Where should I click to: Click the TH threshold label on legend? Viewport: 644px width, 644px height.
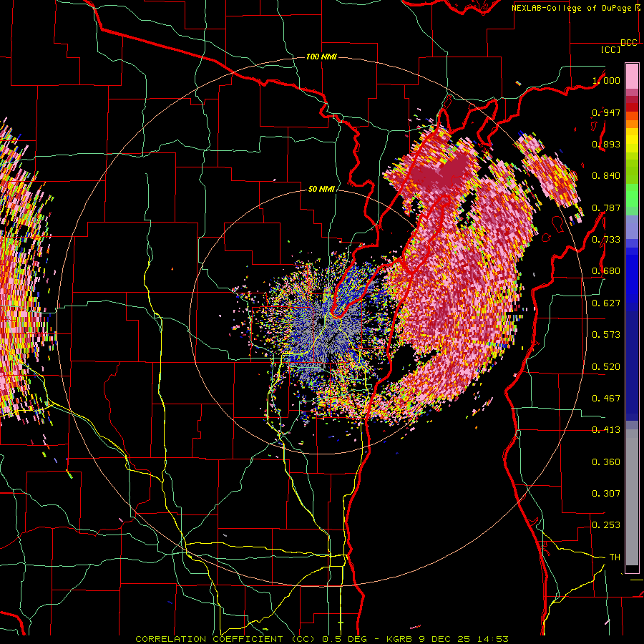click(615, 557)
